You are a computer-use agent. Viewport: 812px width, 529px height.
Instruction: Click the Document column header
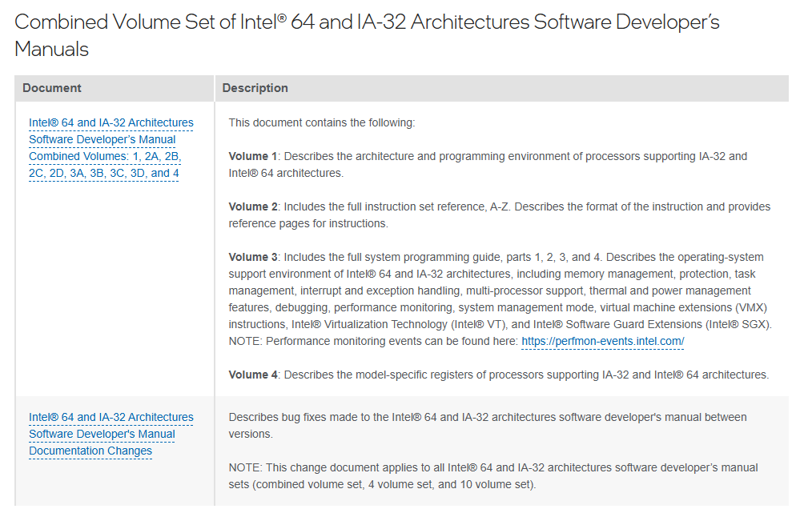point(52,88)
